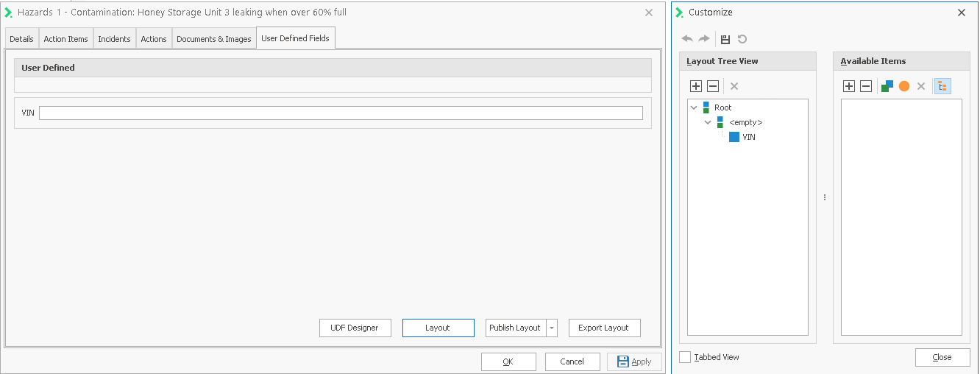Enable the Tabbed View checkbox
Screen dimensions: 980x374
pyautogui.click(x=686, y=357)
